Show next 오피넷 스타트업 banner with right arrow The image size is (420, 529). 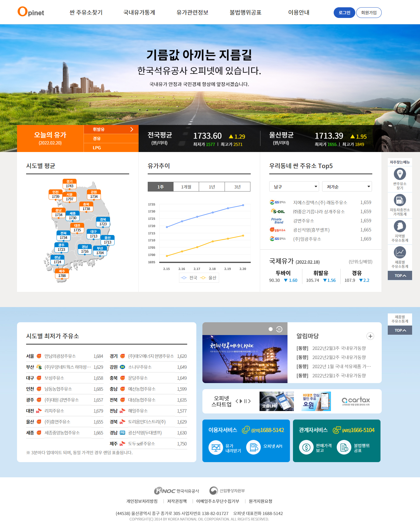point(250,401)
